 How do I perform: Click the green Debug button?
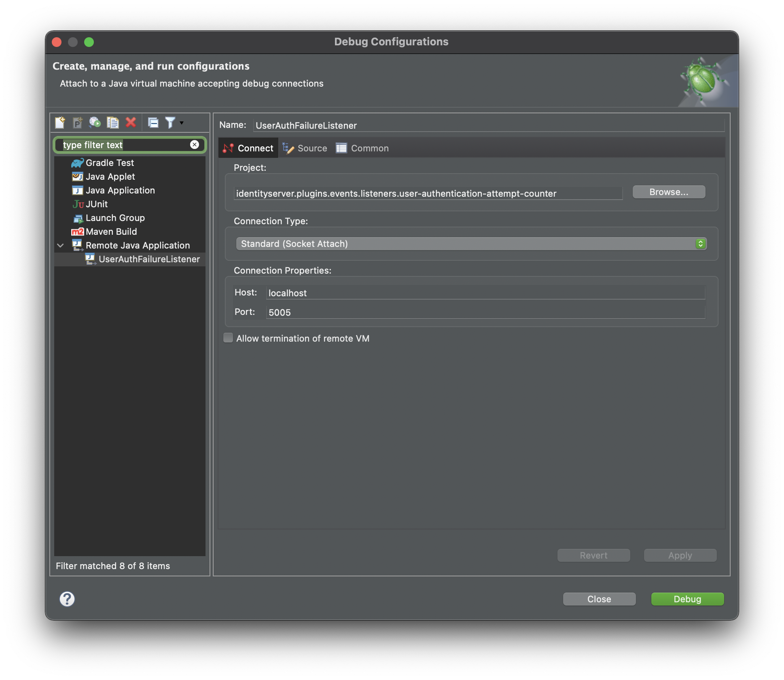click(687, 599)
